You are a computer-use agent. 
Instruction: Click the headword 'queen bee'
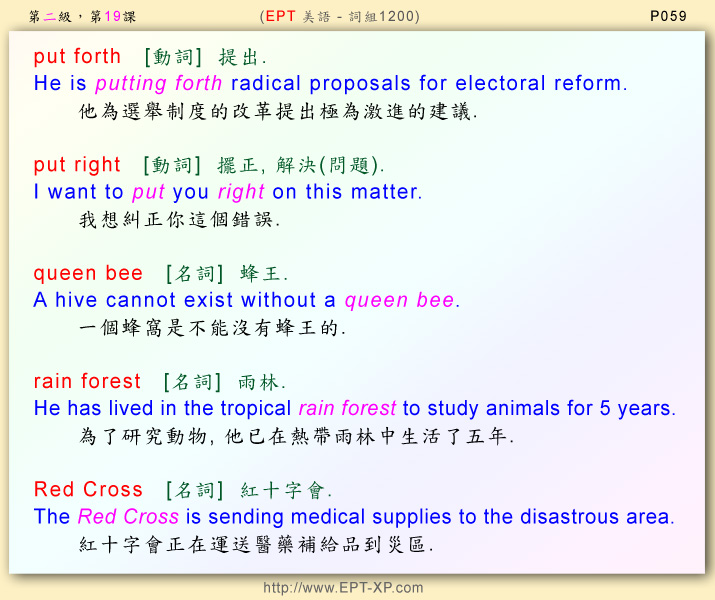point(88,274)
